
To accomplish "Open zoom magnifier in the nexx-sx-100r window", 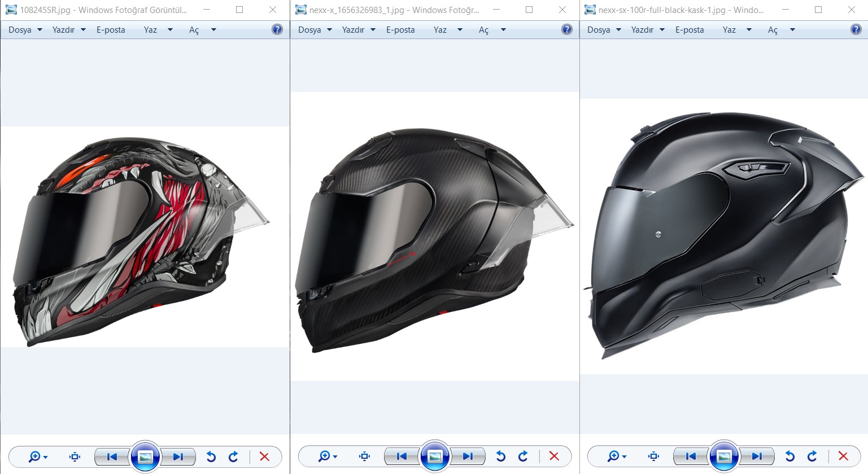I will click(617, 457).
